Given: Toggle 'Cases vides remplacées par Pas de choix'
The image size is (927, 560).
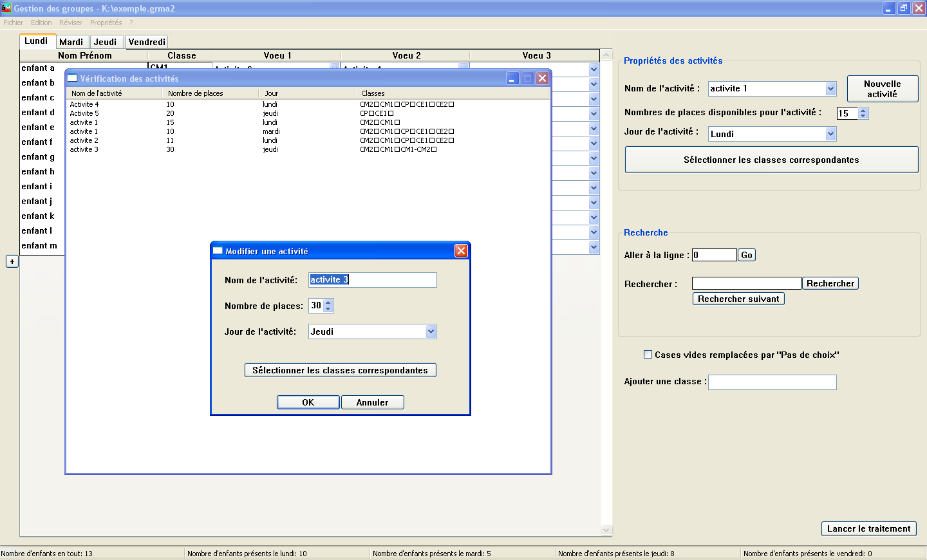Looking at the screenshot, I should pyautogui.click(x=648, y=355).
